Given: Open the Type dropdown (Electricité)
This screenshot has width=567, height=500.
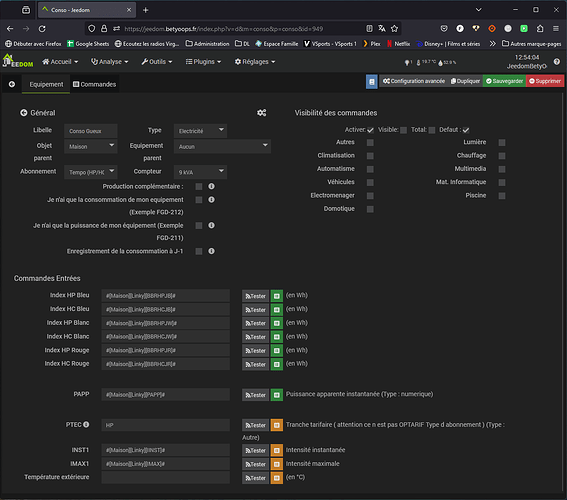Looking at the screenshot, I should point(200,131).
